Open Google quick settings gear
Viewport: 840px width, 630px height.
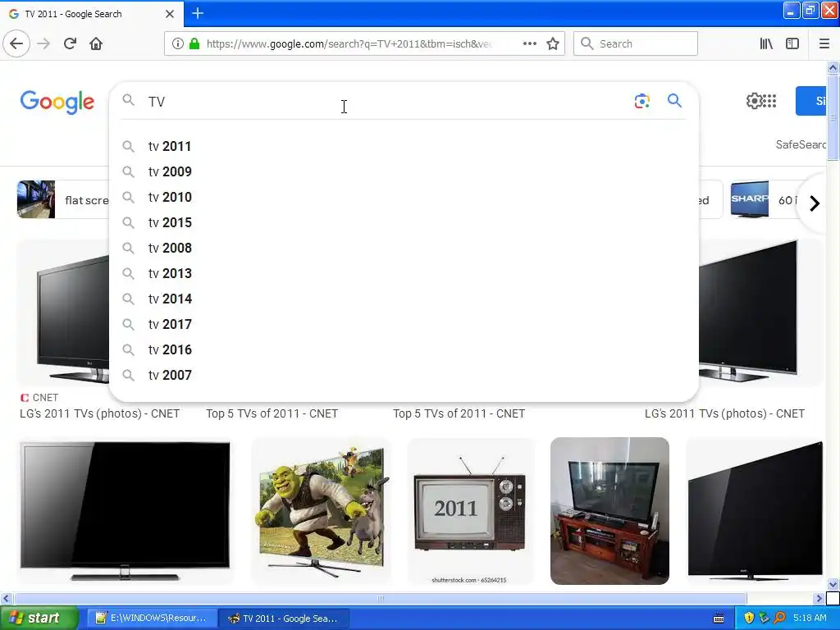click(x=754, y=101)
